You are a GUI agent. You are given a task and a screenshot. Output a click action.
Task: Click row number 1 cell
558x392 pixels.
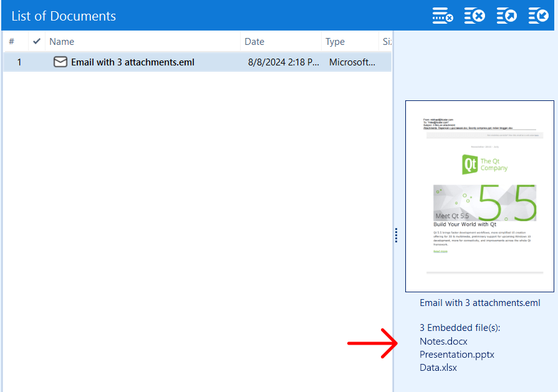[x=19, y=62]
